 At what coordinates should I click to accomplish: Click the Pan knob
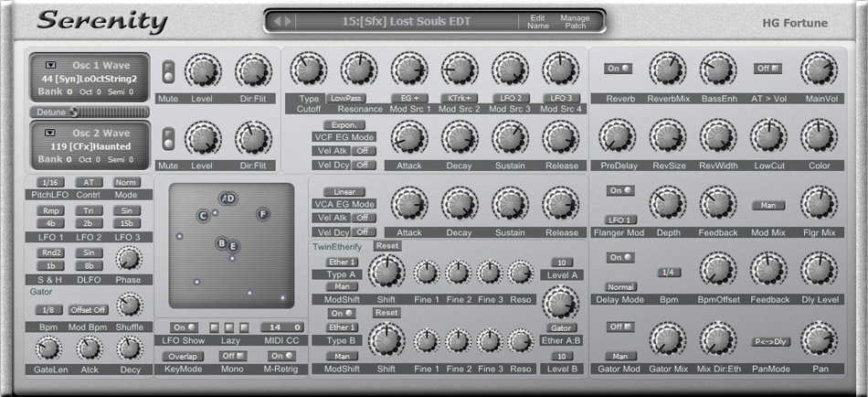point(820,340)
